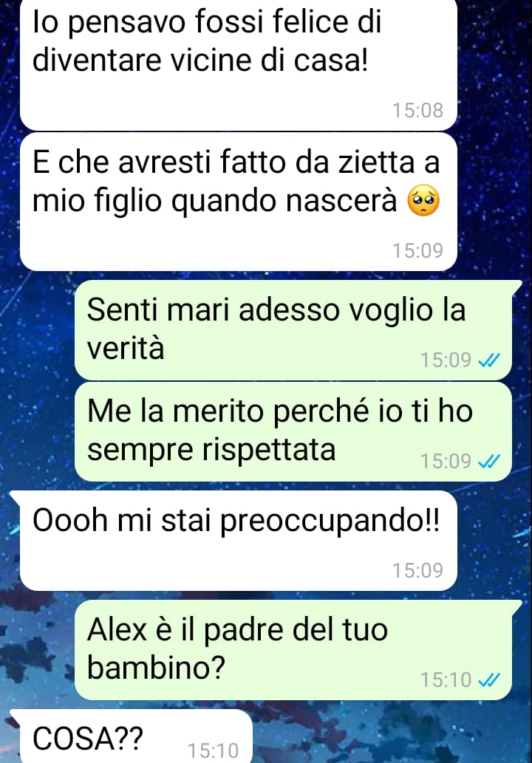Viewport: 532px width, 763px height.
Task: Click 15:09 timestamp on 'Oooh' message
Action: coord(417,569)
